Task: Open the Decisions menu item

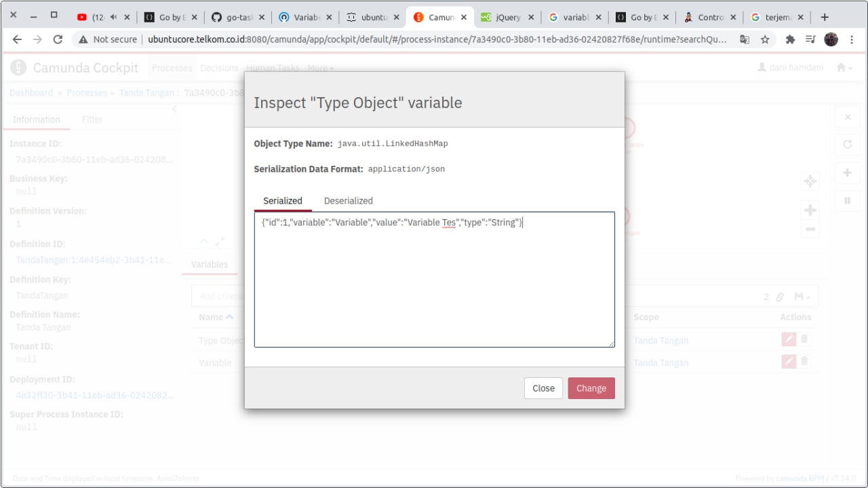Action: pyautogui.click(x=220, y=68)
